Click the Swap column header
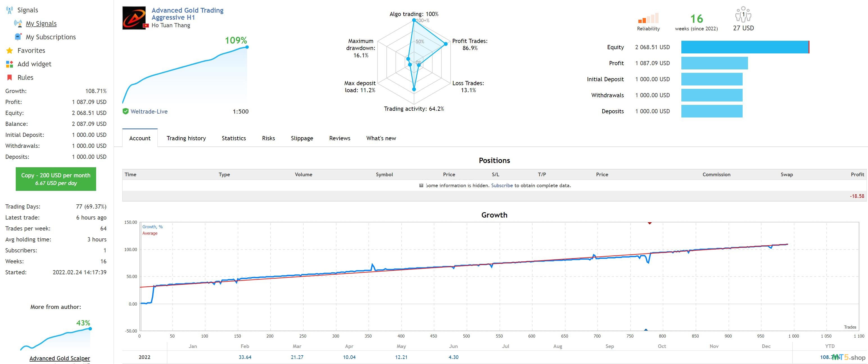 click(x=787, y=174)
